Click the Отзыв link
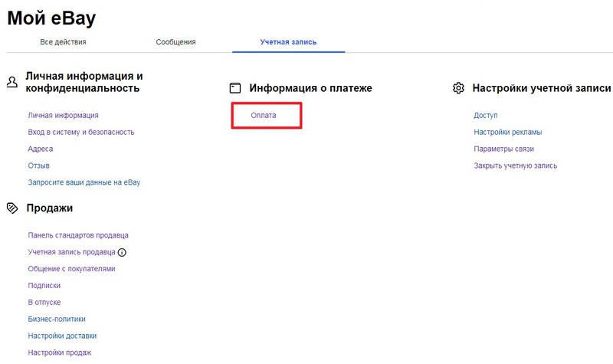Screen dimensions: 613x364 39,166
